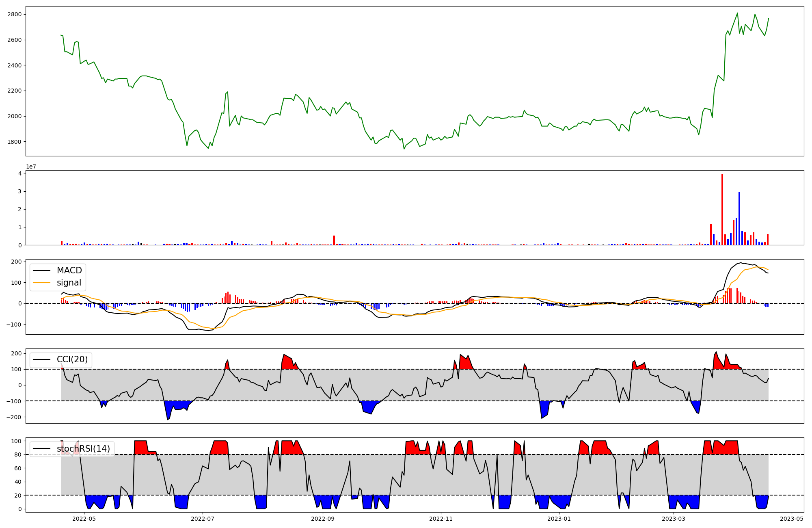The height and width of the screenshot is (528, 812).
Task: Click the 1800 price axis tick label
Action: pyautogui.click(x=15, y=142)
